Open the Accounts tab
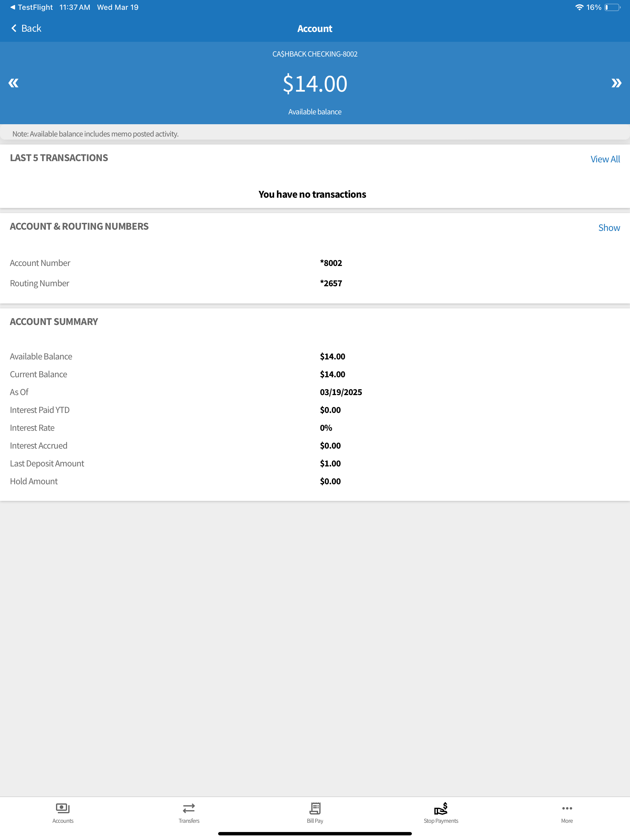630x840 pixels. pos(63,813)
